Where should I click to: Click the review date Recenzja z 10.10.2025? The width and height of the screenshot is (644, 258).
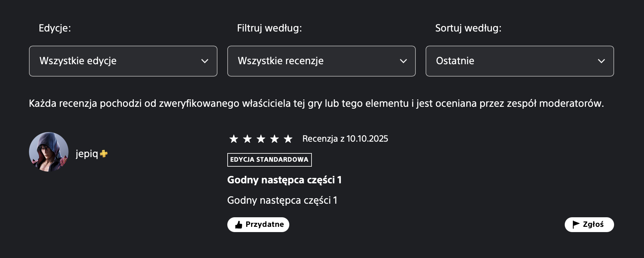(345, 139)
